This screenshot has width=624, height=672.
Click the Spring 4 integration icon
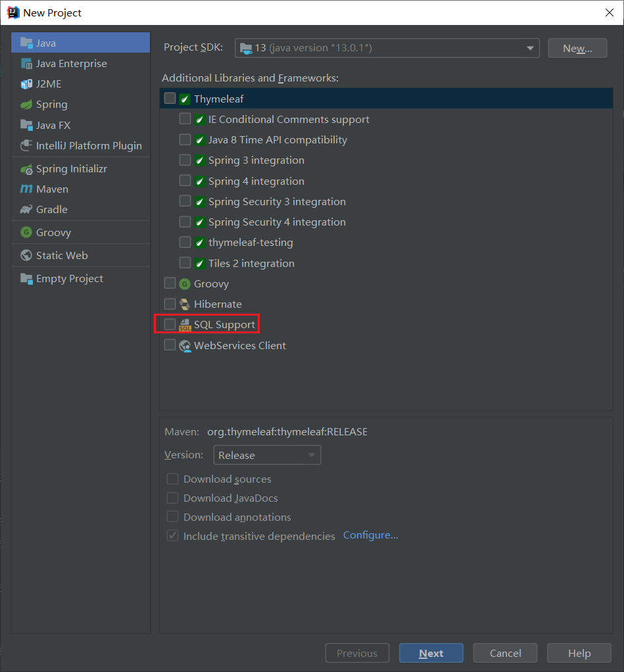199,181
